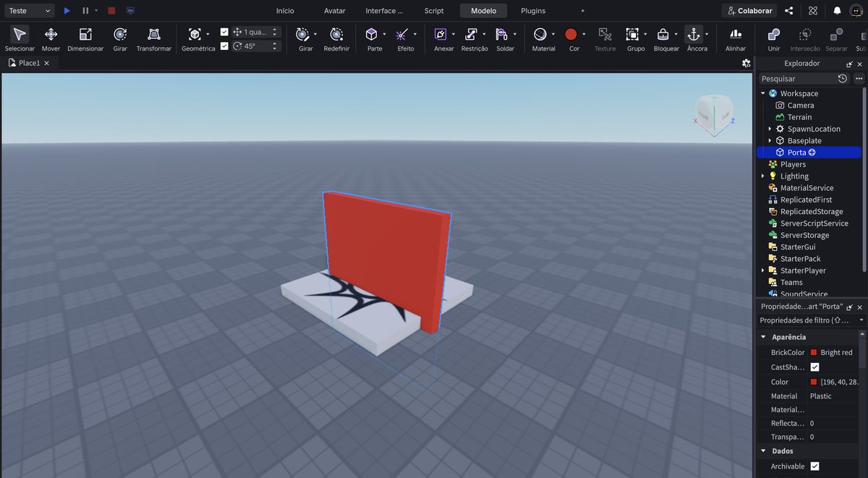
Task: Open the Explorador three-dots options menu
Action: pos(859,78)
